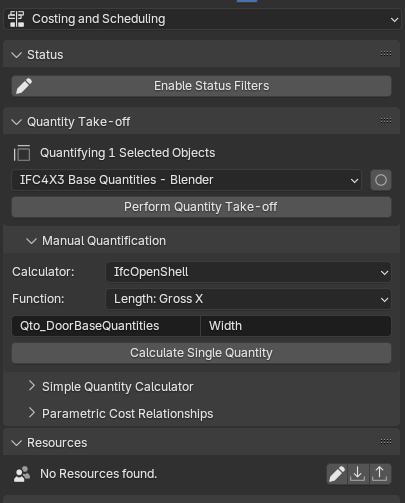Click the export resources upload icon
The width and height of the screenshot is (405, 503).
[380, 474]
